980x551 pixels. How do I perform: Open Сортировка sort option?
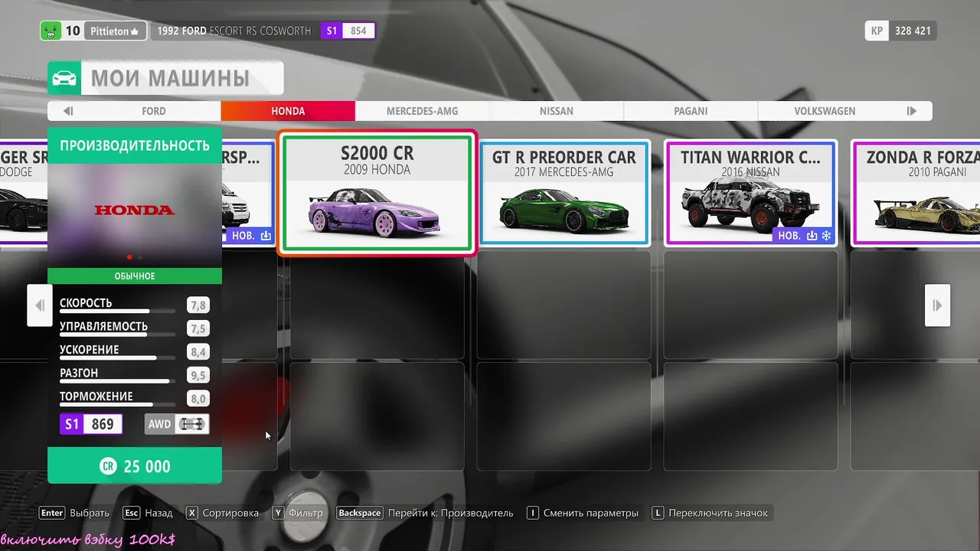click(230, 513)
